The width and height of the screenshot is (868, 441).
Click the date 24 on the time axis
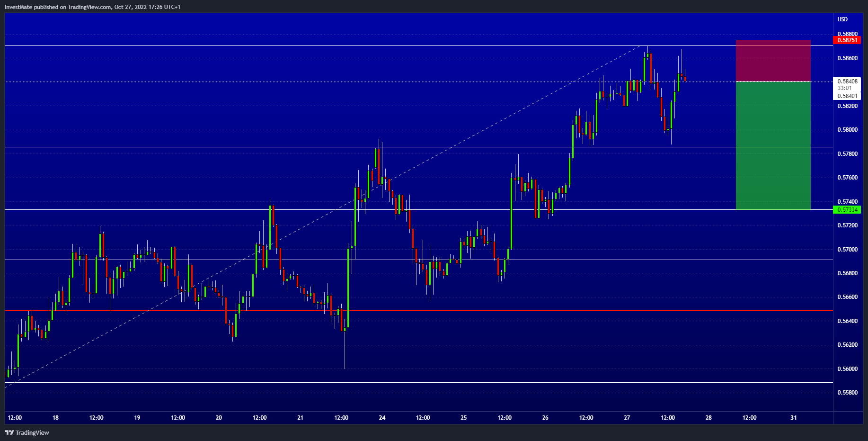382,418
